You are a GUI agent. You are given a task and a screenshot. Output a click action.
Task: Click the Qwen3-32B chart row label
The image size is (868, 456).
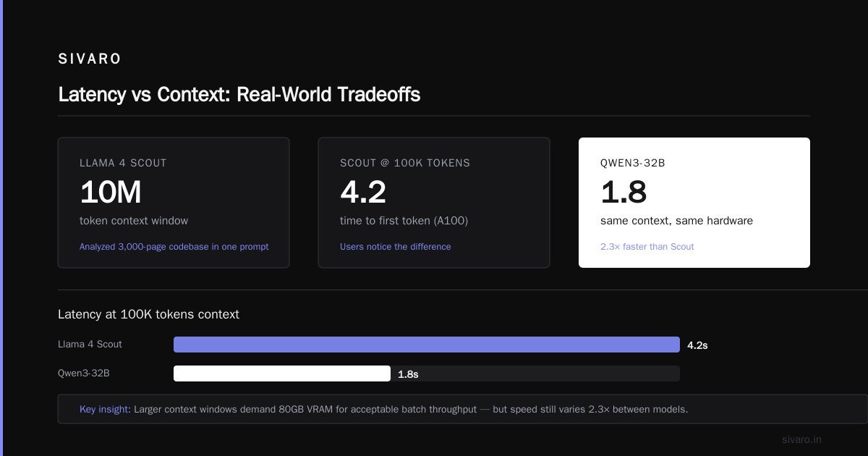[x=84, y=373]
